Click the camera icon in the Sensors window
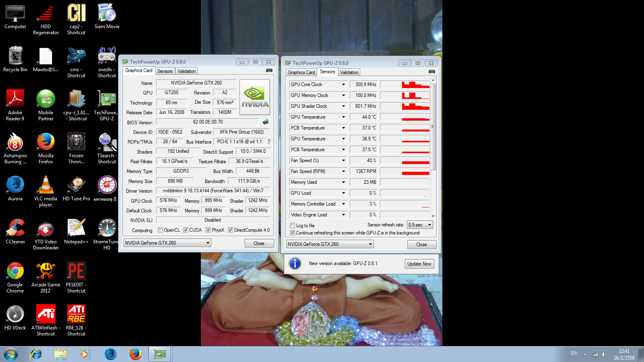644x362 pixels. 431,72
